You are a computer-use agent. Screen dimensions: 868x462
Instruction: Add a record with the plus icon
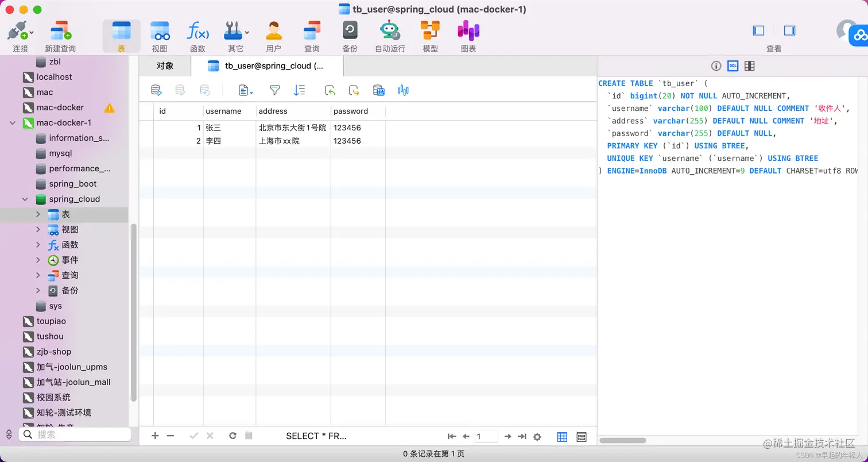(155, 436)
